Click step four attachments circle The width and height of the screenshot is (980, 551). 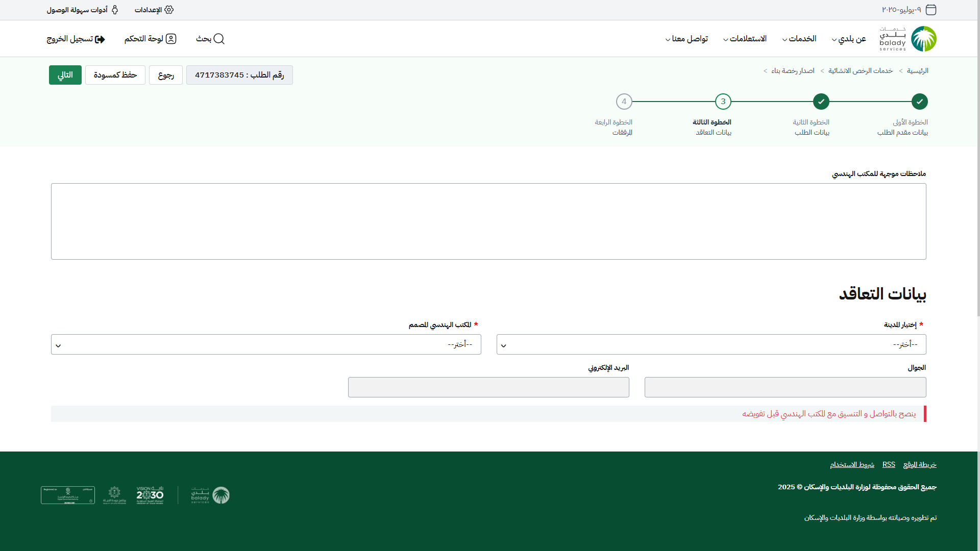624,102
